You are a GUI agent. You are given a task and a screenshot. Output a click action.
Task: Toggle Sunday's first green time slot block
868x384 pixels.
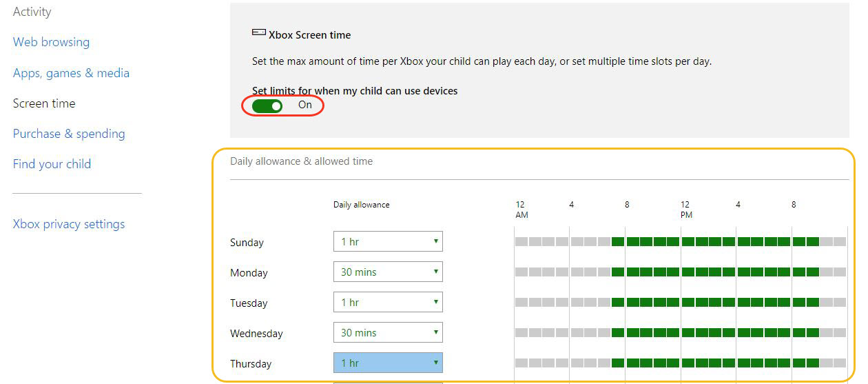618,241
